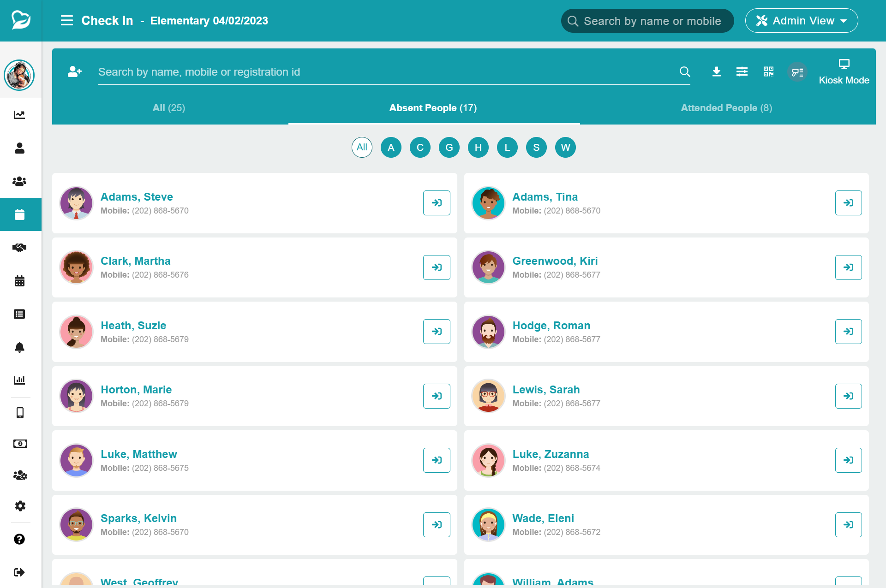Filter absent list by letter W
The width and height of the screenshot is (886, 588).
(565, 148)
